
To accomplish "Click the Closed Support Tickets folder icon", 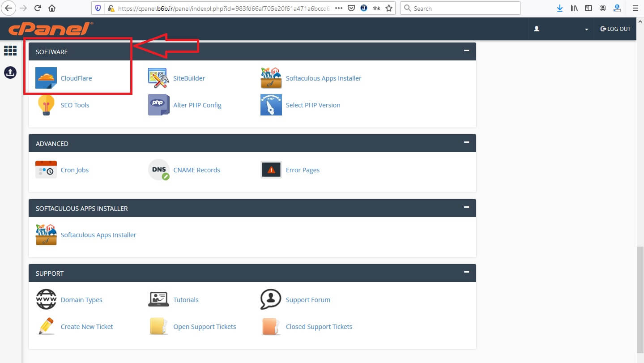I will coord(271,327).
